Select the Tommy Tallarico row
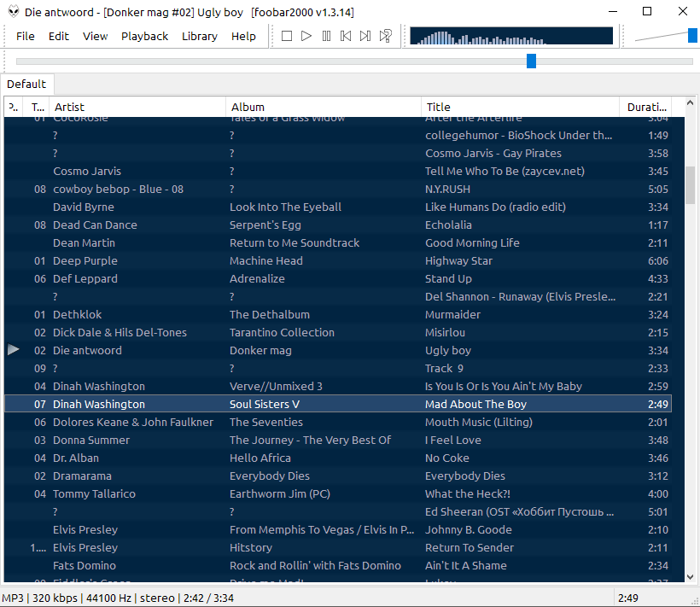 tap(338, 493)
